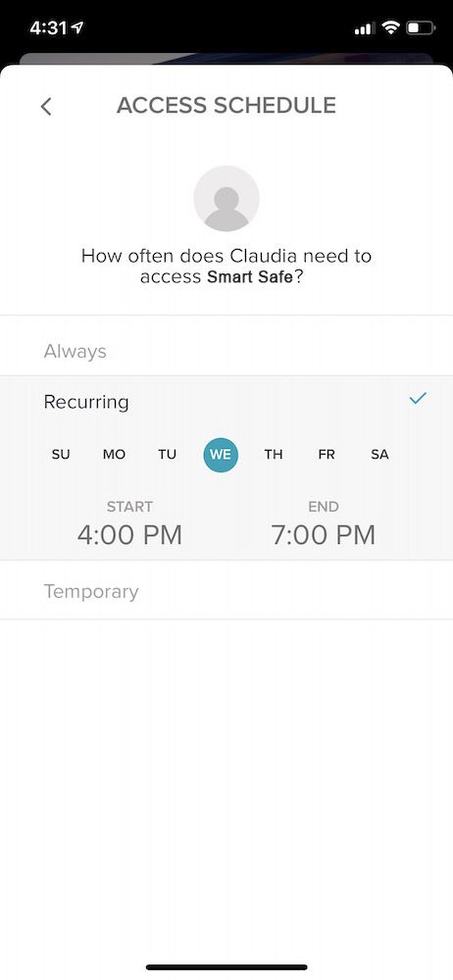Screen dimensions: 453x980
Task: Toggle Tuesday (TU) day selection
Action: point(167,455)
